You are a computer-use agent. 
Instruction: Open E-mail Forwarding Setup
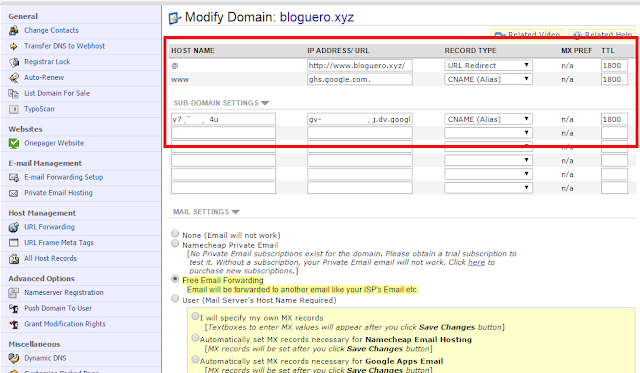(x=63, y=178)
